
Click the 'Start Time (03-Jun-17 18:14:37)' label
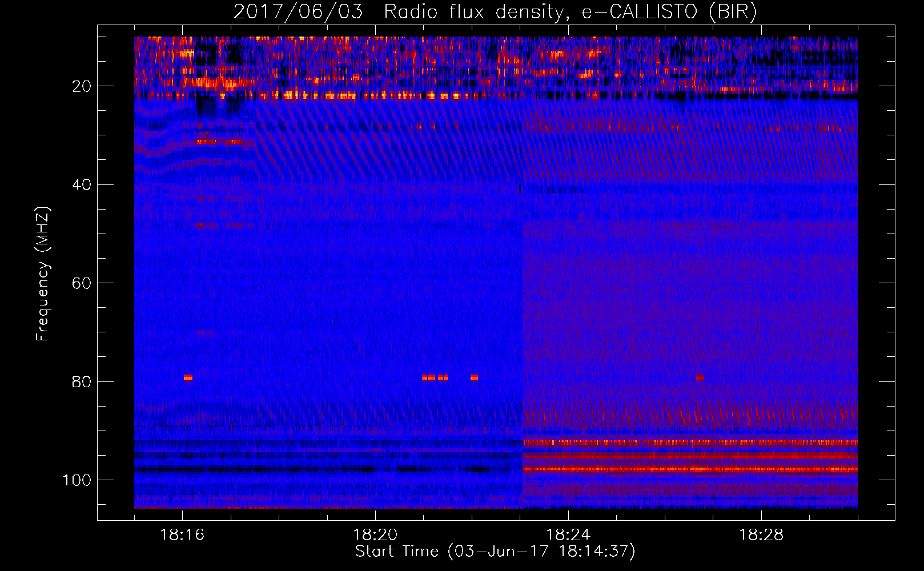[495, 552]
